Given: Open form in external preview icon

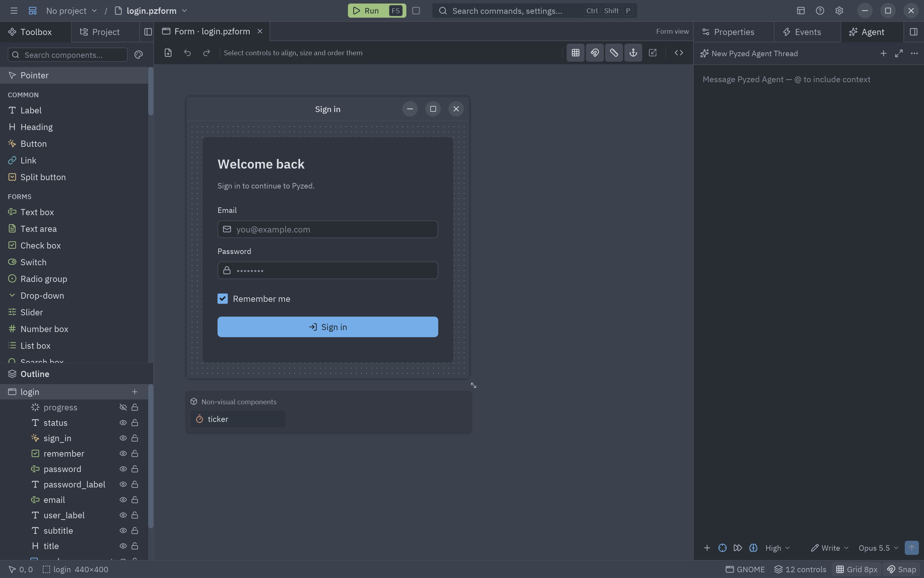Looking at the screenshot, I should 653,53.
